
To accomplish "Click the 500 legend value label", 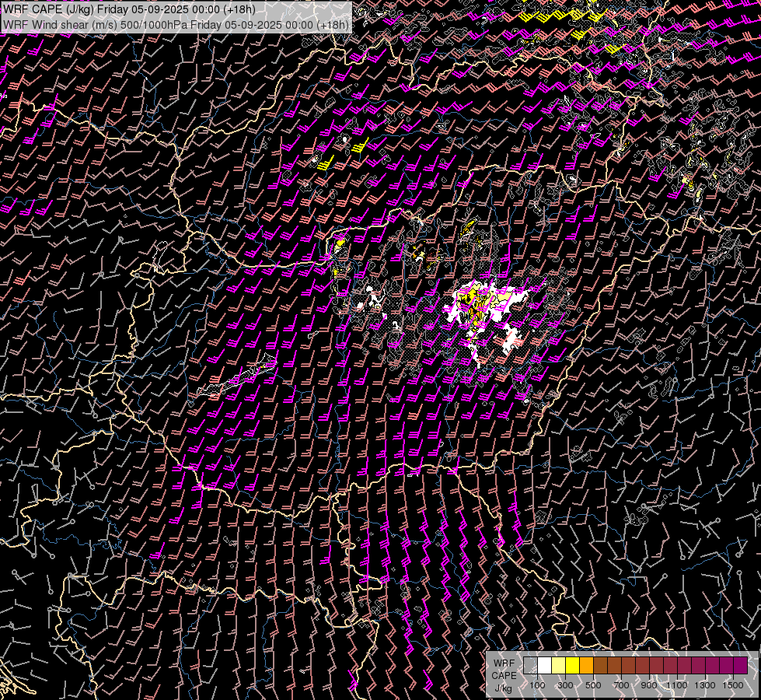I will [x=593, y=685].
